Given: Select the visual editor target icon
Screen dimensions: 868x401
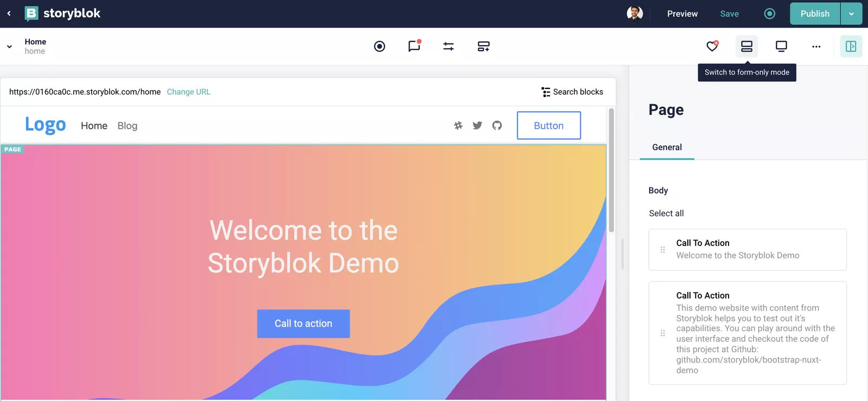Looking at the screenshot, I should coord(380,47).
